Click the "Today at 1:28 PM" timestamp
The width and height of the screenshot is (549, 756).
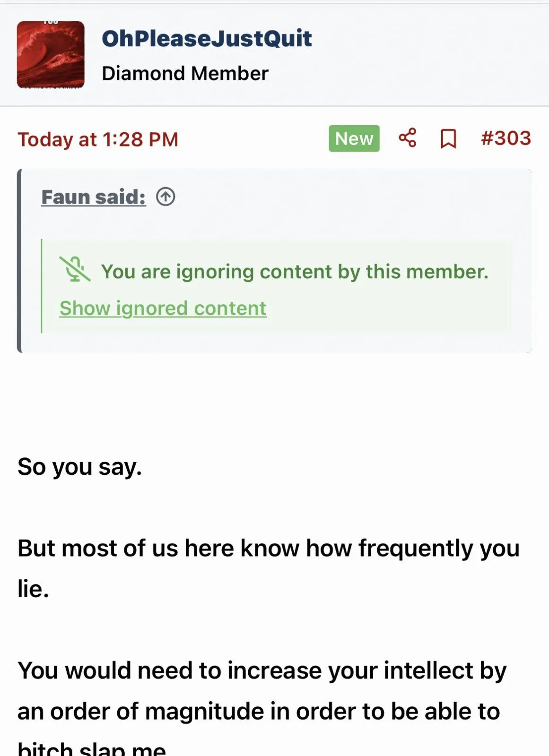(98, 139)
